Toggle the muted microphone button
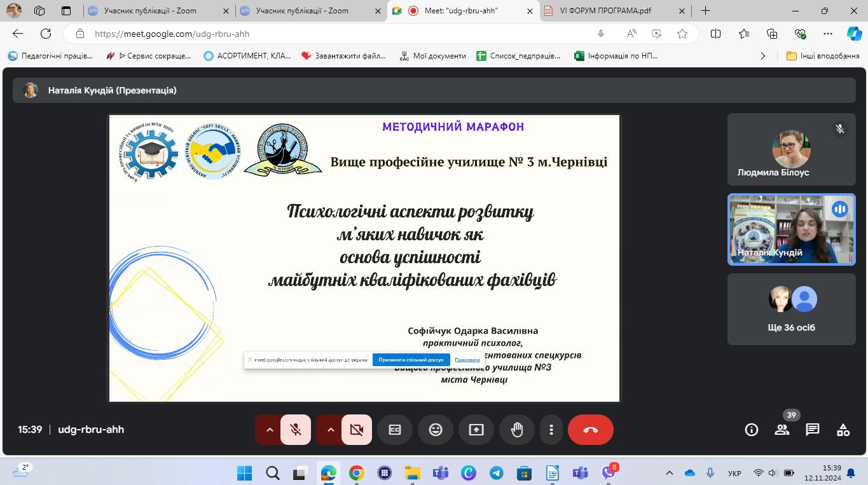The image size is (868, 485). coord(296,430)
